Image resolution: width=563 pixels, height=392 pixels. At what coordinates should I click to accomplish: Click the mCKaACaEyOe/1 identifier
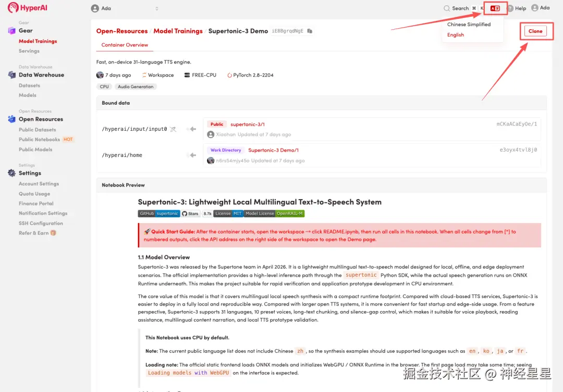[516, 124]
